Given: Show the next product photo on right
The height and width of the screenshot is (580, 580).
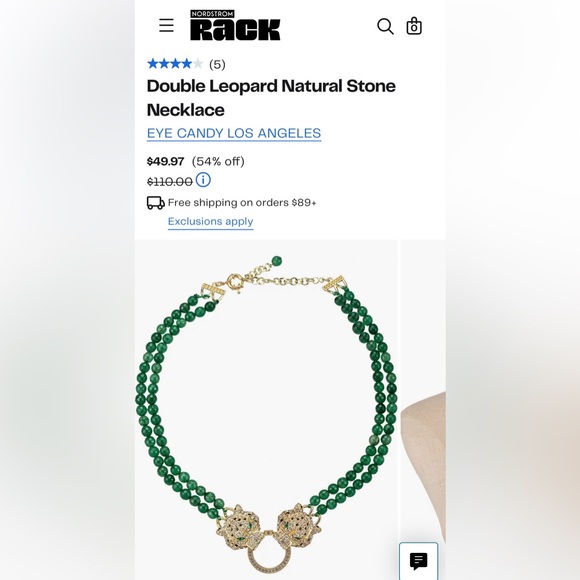Looking at the screenshot, I should [x=423, y=410].
